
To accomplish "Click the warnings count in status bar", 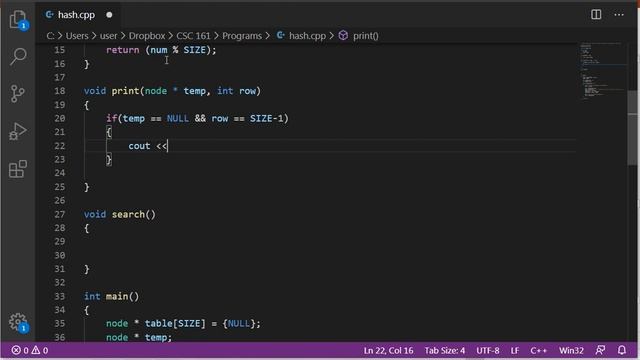I will point(40,350).
